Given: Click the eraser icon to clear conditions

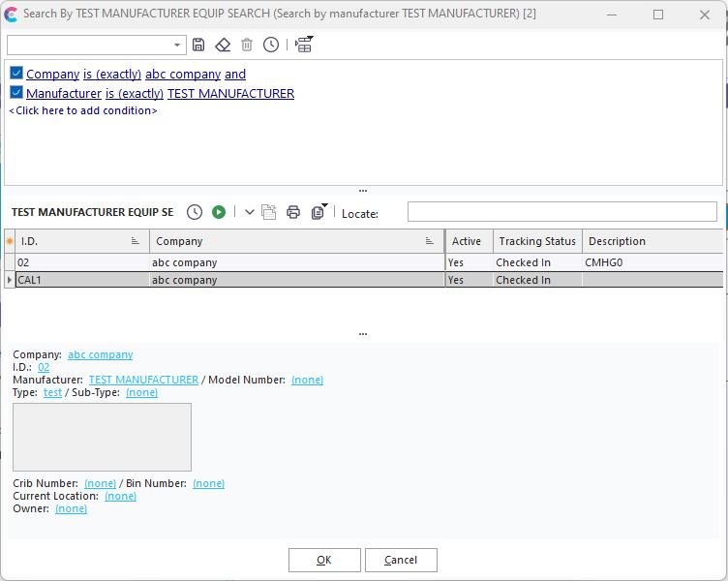Looking at the screenshot, I should click(223, 45).
